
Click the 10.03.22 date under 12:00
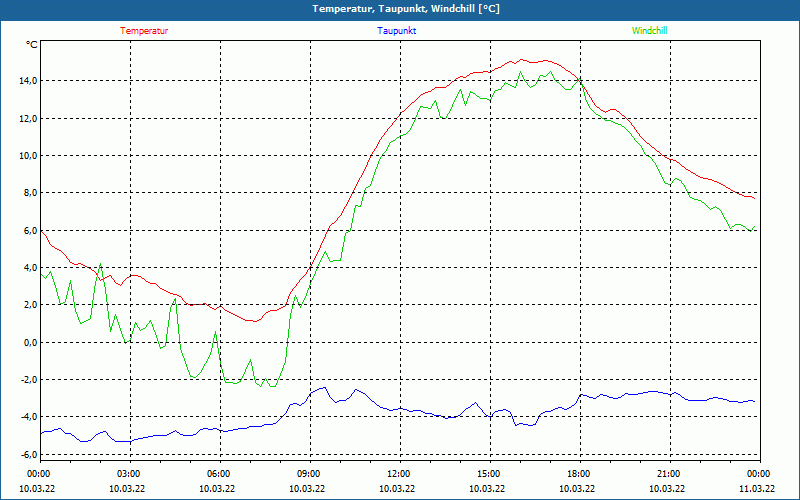tap(397, 488)
